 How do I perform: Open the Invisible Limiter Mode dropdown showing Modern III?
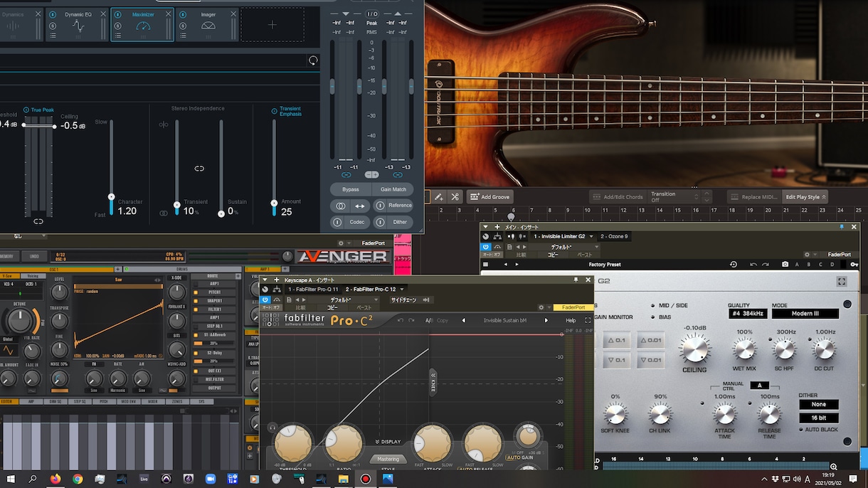pyautogui.click(x=805, y=314)
